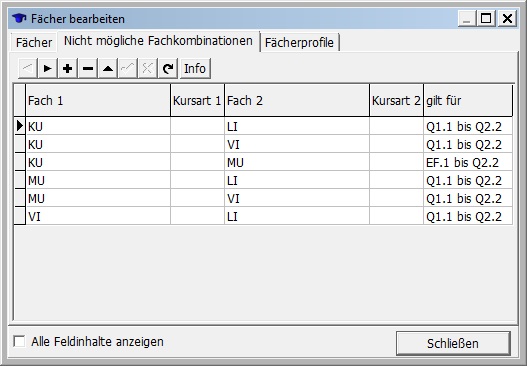This screenshot has width=527, height=366.
Task: Click the Kursart 2 column header
Action: pyautogui.click(x=397, y=100)
